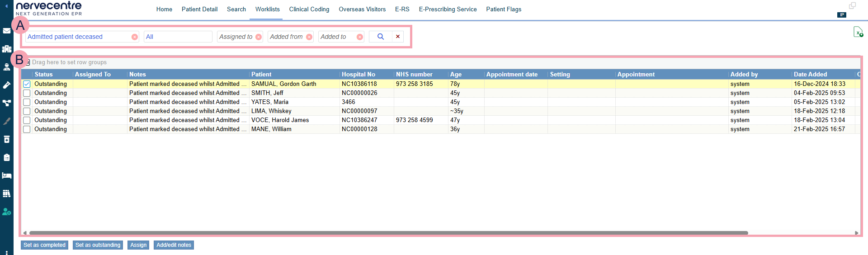The width and height of the screenshot is (868, 255).
Task: Click the nervecentre logo
Action: [x=49, y=8]
